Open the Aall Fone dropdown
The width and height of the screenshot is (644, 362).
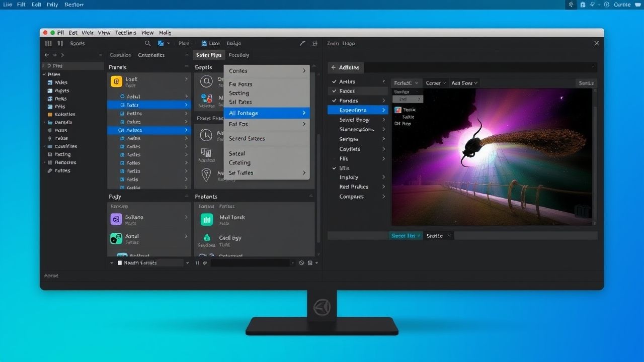(x=464, y=83)
